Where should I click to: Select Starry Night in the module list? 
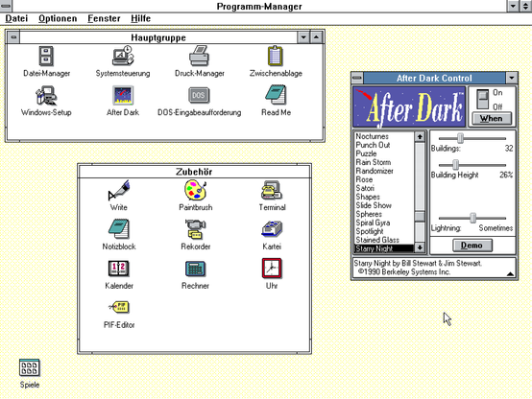tap(384, 248)
